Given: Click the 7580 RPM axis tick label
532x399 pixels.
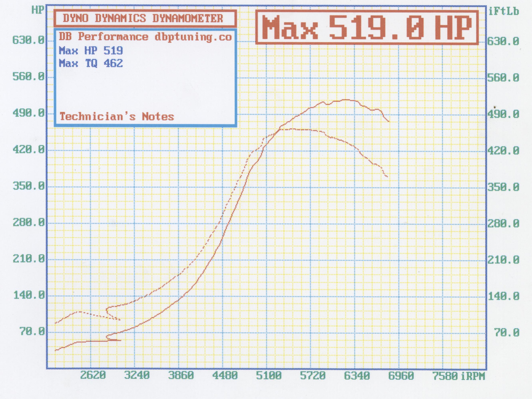Looking at the screenshot, I should 445,376.
